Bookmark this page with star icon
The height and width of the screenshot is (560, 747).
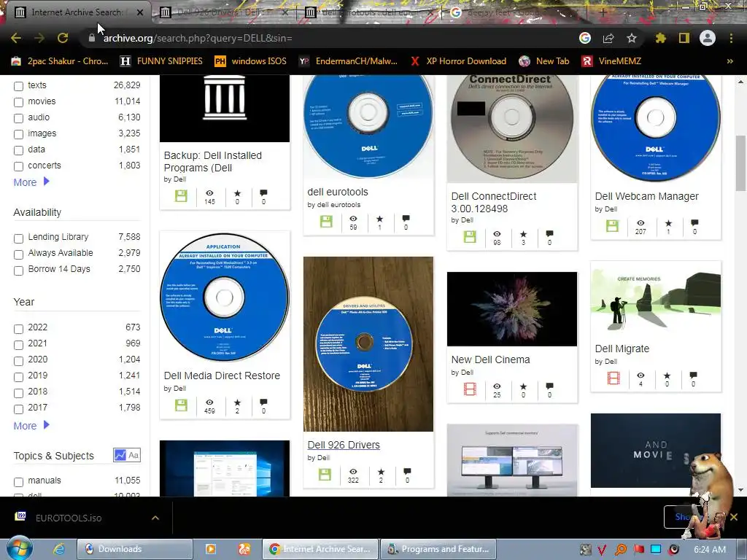pos(632,38)
